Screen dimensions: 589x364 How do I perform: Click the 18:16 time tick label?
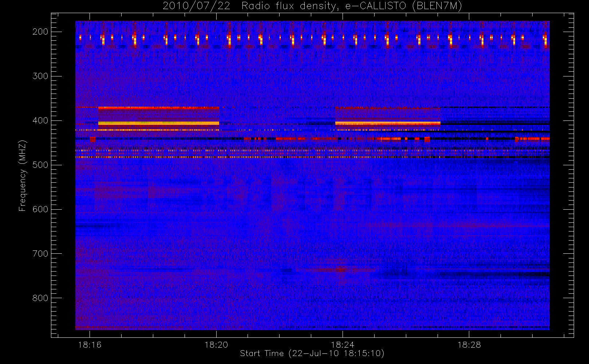[90, 345]
